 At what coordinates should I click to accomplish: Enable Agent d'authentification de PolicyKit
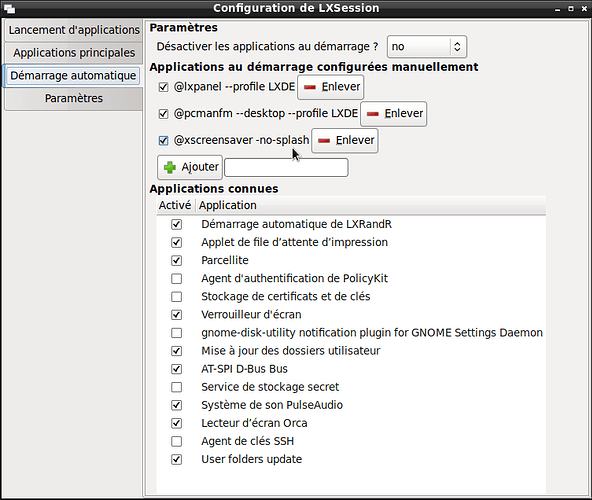point(176,279)
